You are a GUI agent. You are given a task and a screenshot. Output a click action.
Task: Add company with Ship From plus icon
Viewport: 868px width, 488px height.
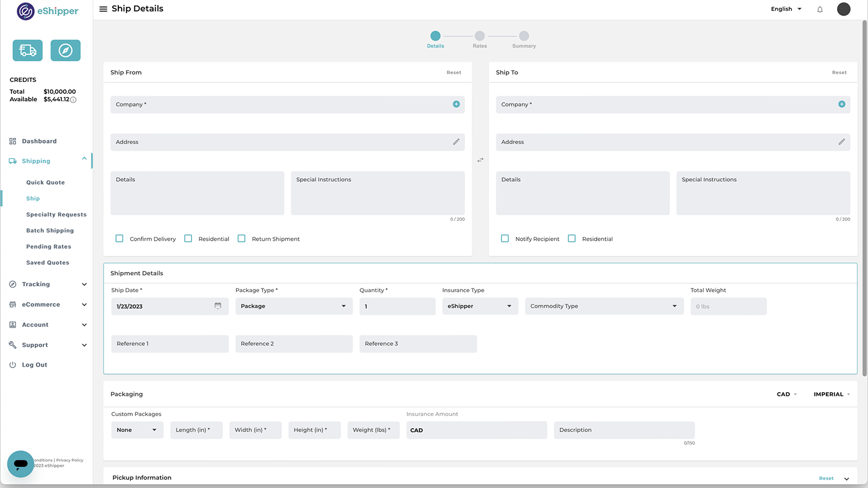pos(456,104)
